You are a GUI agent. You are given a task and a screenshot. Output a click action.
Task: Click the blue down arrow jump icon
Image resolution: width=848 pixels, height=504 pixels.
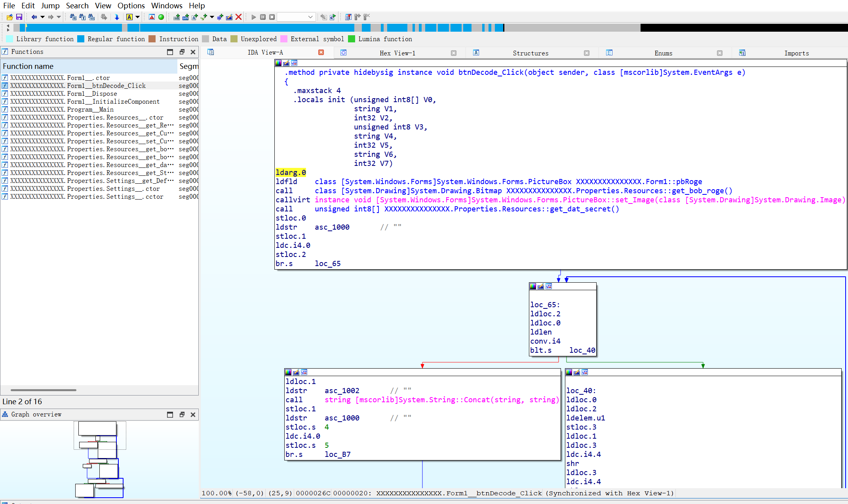click(117, 17)
